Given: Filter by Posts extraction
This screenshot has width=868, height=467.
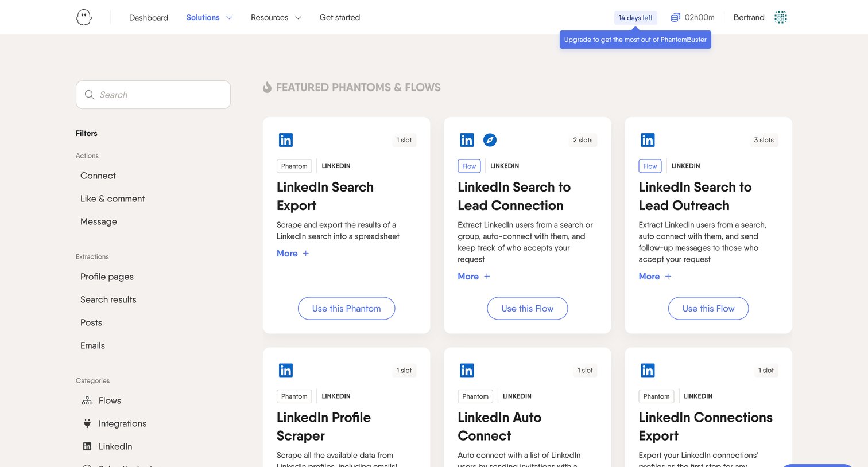Looking at the screenshot, I should coord(91,322).
